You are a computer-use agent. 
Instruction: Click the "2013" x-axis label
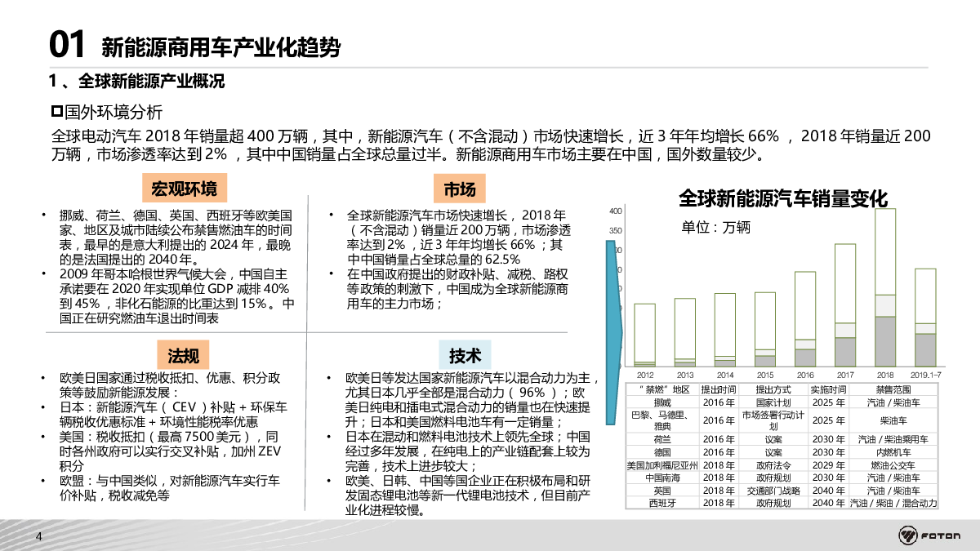point(685,374)
